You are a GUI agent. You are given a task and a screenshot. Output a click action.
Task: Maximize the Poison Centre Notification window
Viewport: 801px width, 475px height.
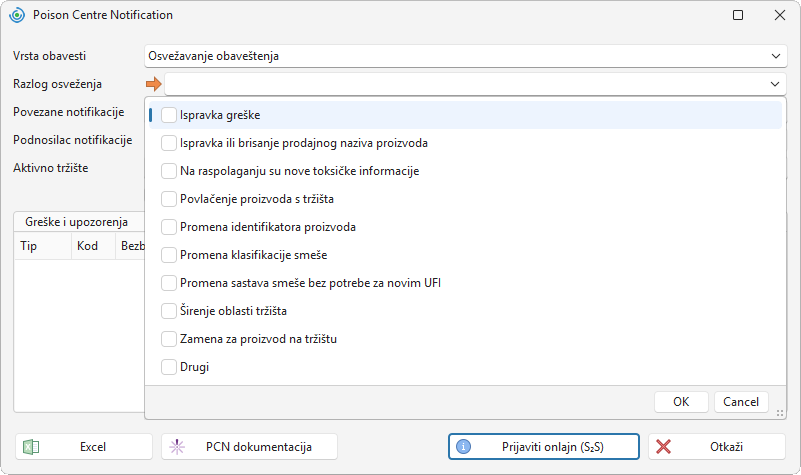tap(738, 15)
